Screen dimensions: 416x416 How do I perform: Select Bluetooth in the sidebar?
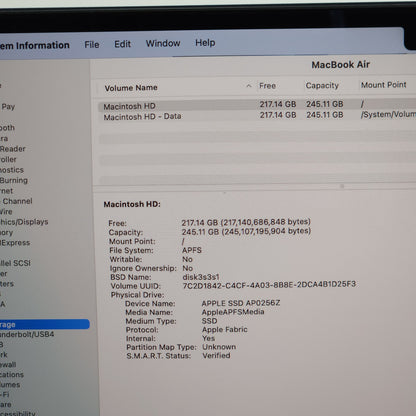coord(7,128)
